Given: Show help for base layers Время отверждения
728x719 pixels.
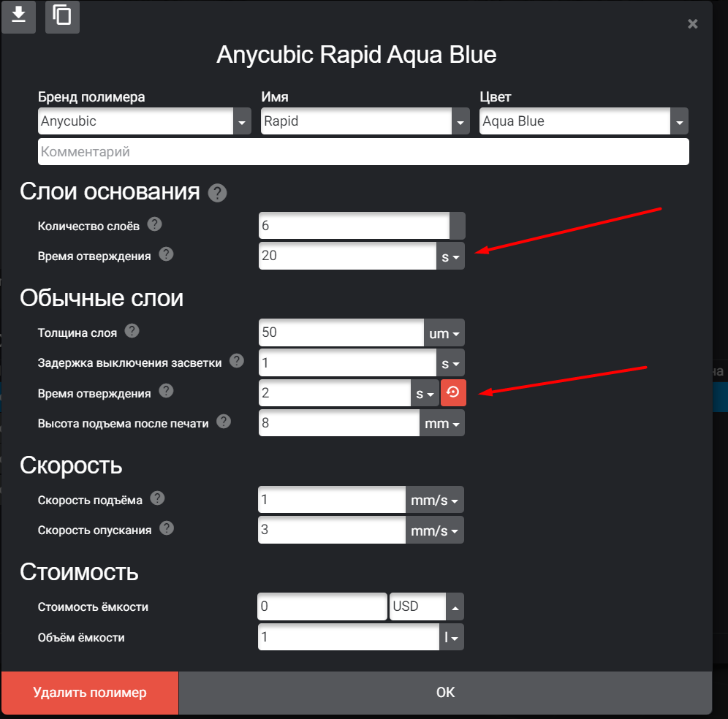Looking at the screenshot, I should [166, 254].
